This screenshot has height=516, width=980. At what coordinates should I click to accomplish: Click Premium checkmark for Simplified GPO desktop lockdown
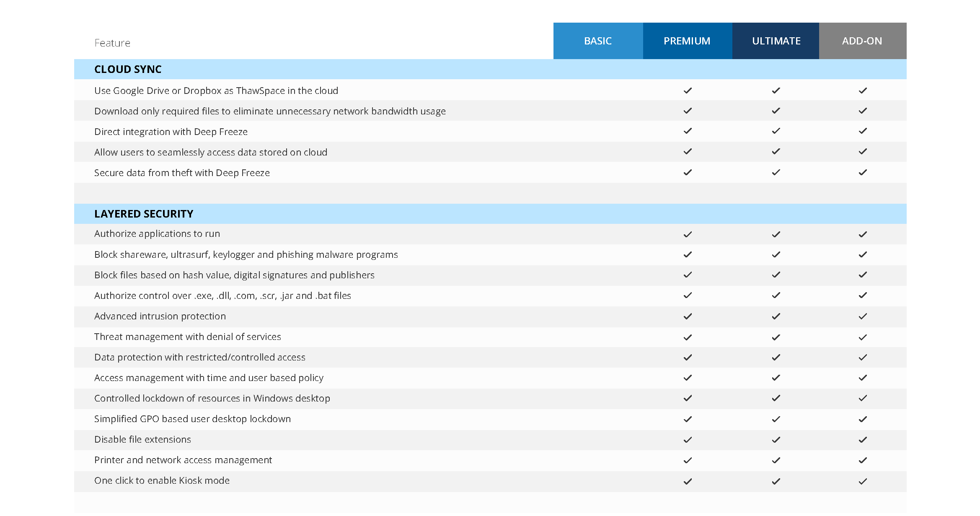click(688, 419)
